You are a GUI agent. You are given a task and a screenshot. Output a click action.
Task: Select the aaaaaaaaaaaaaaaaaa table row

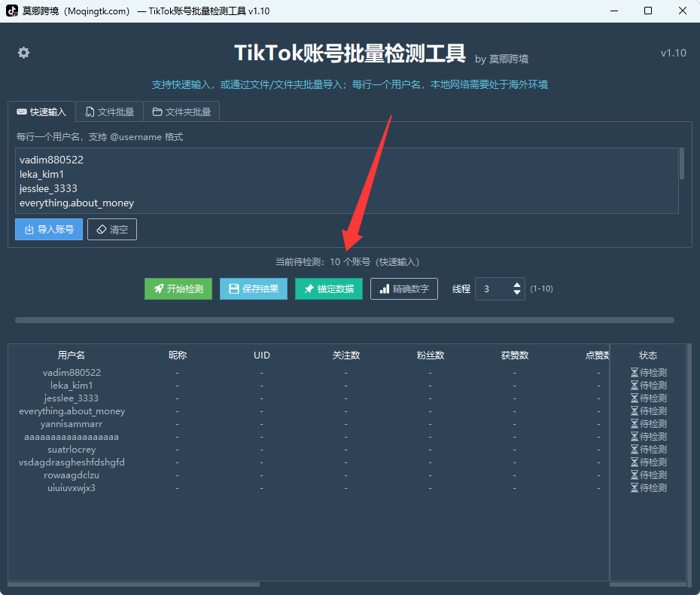[309, 437]
